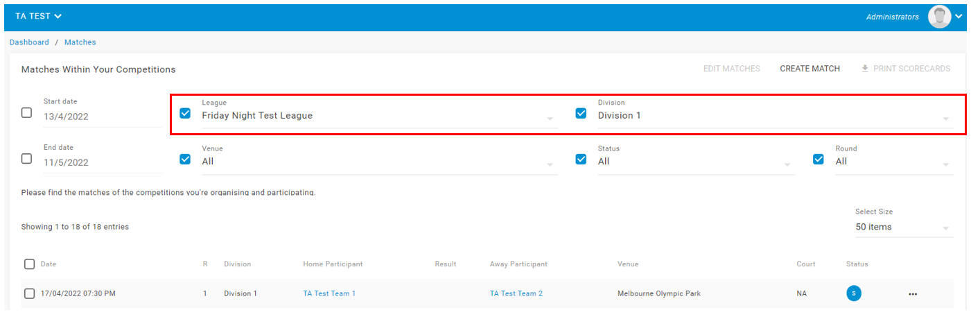The image size is (980, 317).
Task: Click the Venue column header in table
Action: tap(628, 264)
